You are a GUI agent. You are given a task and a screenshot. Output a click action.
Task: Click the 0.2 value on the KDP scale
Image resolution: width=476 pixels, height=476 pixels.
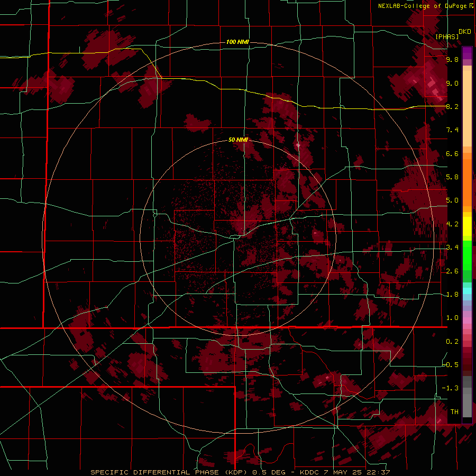pos(452,342)
